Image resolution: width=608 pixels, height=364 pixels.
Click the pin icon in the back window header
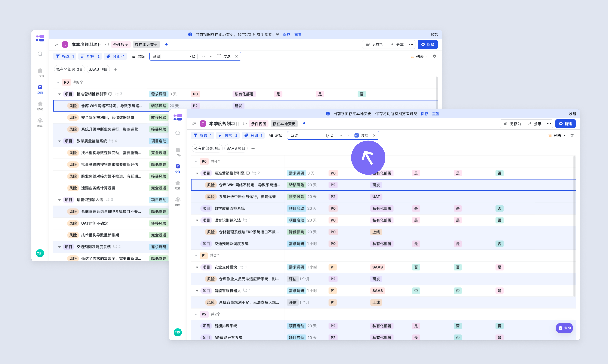(x=166, y=44)
